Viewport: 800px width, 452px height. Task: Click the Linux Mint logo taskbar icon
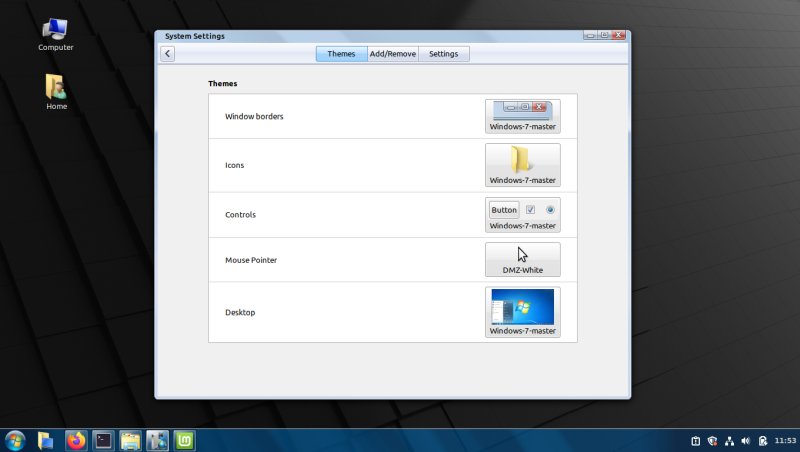(x=184, y=441)
